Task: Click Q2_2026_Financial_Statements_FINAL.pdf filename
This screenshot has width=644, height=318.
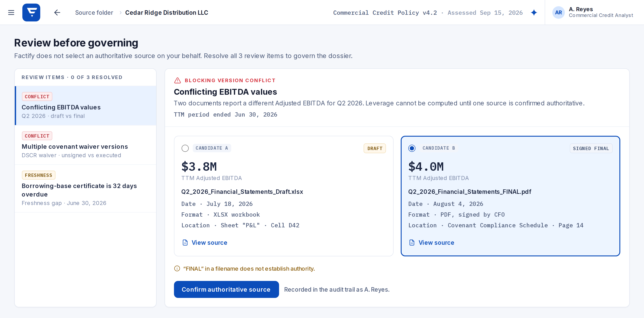Action: 470,192
